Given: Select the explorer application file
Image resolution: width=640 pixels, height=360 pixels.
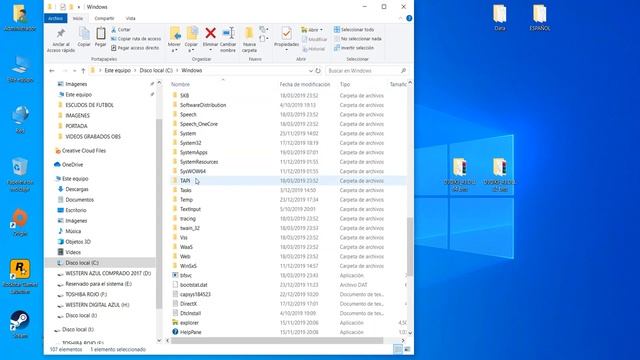Looking at the screenshot, I should tap(189, 323).
